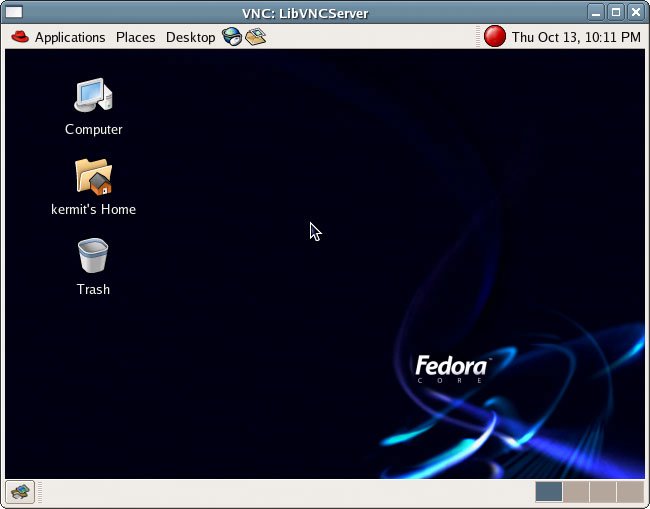
Task: Select the Trash desktop icon
Action: pyautogui.click(x=93, y=256)
